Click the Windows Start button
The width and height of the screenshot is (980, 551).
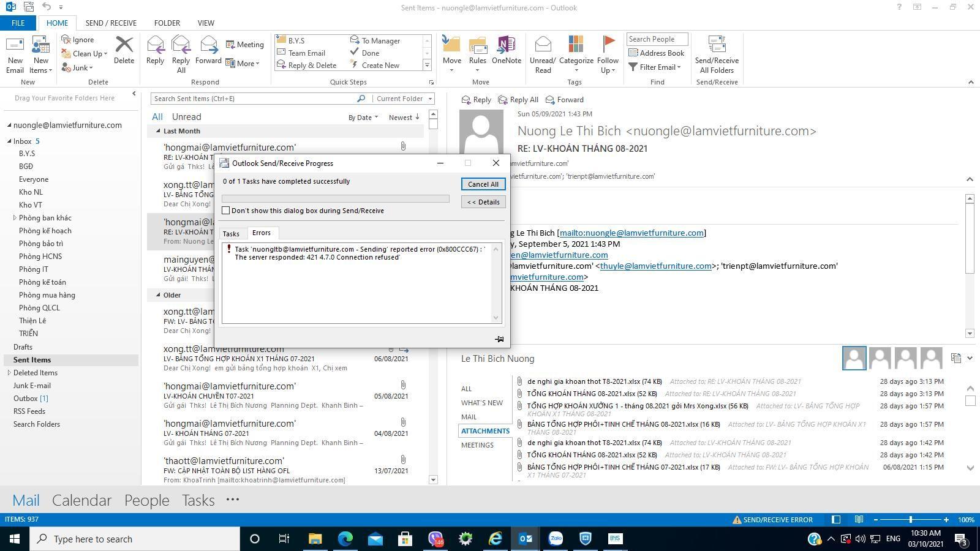15,539
